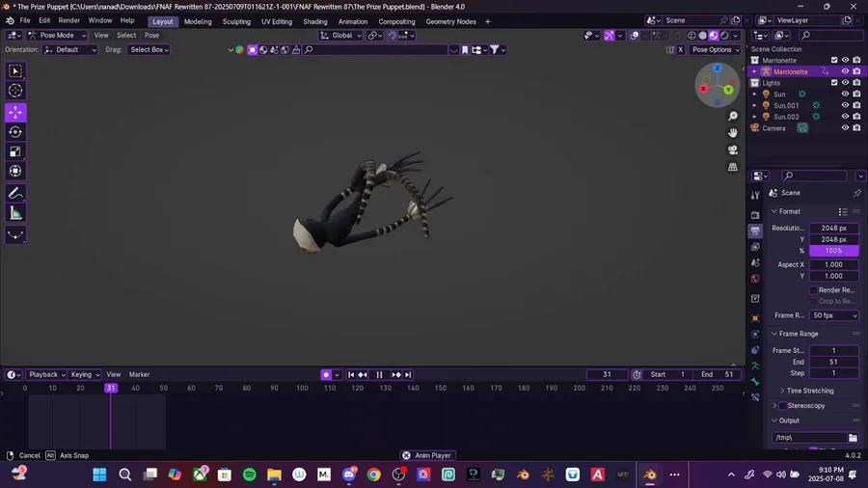Open the Armature data properties tab
868x488 pixels.
coord(755,366)
